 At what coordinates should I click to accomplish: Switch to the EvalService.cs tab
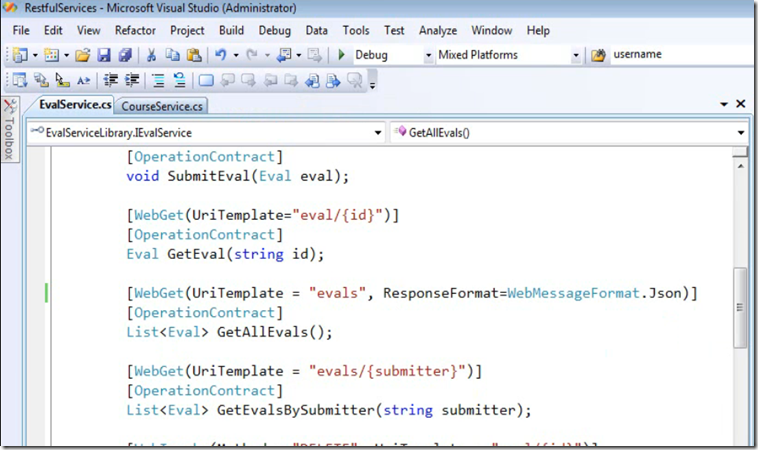click(74, 104)
